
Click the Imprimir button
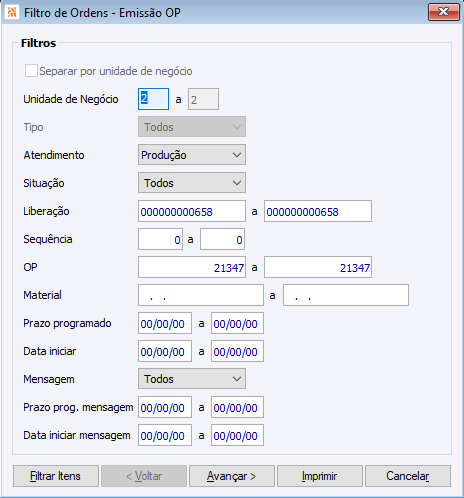[320, 476]
